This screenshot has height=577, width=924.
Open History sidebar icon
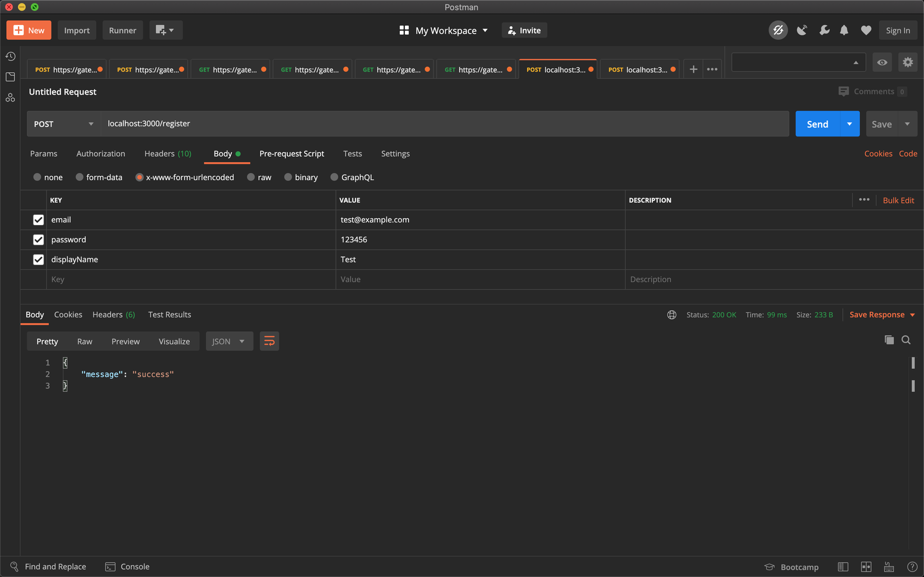point(10,56)
